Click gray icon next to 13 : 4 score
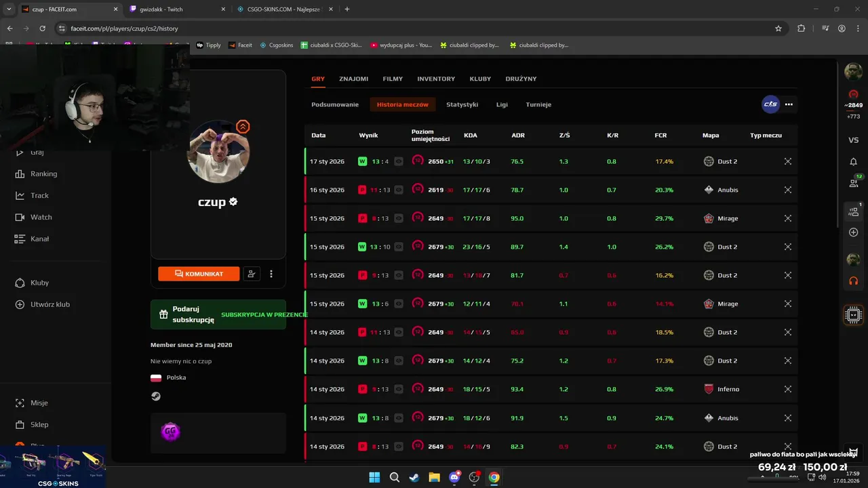Viewport: 868px width, 488px height. pyautogui.click(x=399, y=161)
